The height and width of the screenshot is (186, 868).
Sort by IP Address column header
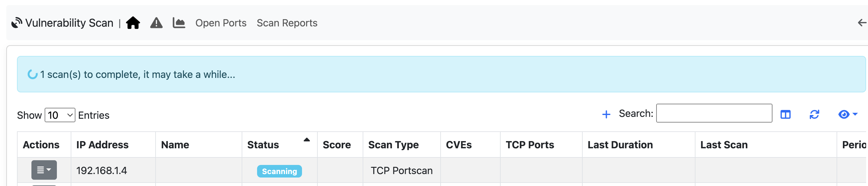[102, 145]
